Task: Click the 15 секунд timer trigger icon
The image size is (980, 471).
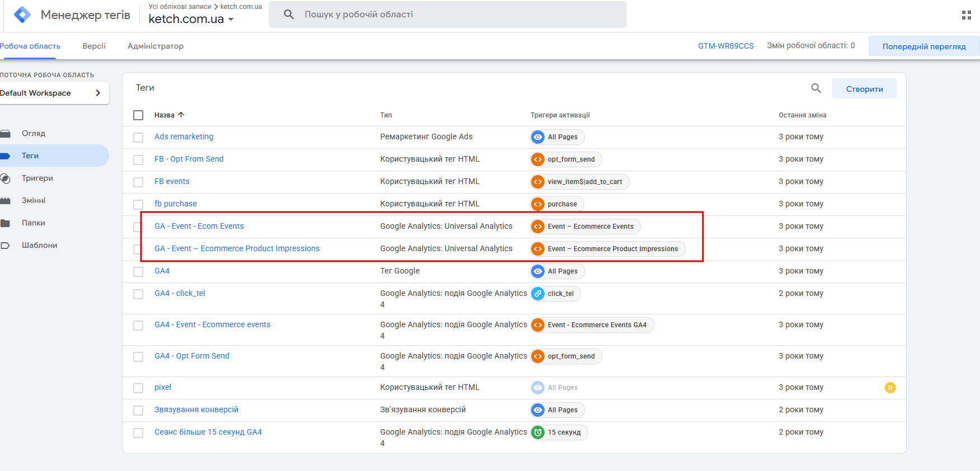Action: tap(538, 432)
